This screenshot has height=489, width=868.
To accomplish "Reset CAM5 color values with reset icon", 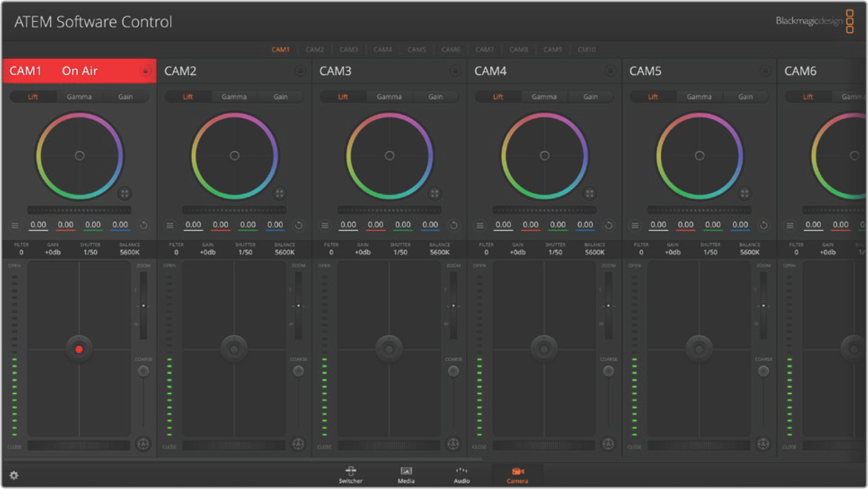I will [764, 225].
